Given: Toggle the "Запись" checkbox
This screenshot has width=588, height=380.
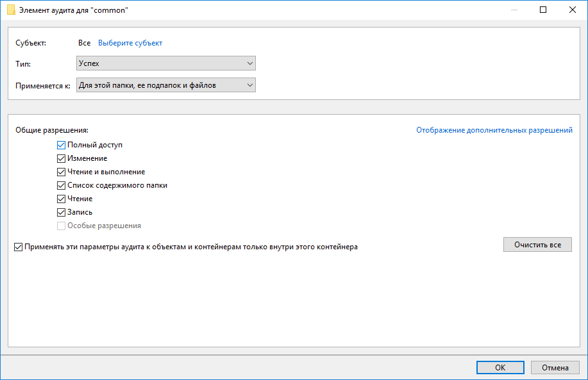Looking at the screenshot, I should [x=61, y=213].
